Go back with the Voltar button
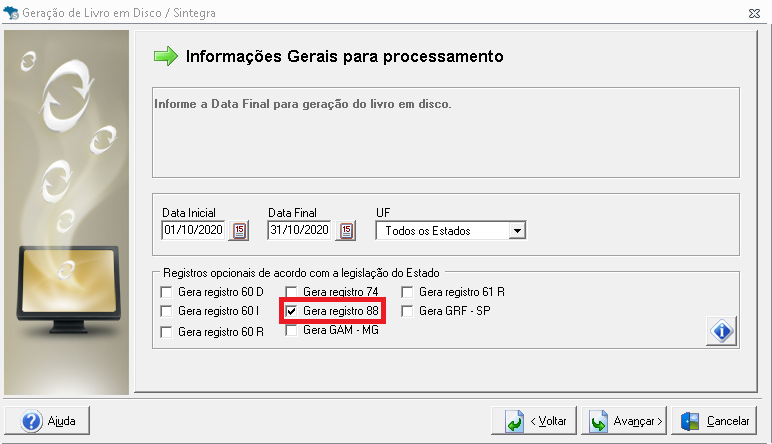 (x=534, y=421)
